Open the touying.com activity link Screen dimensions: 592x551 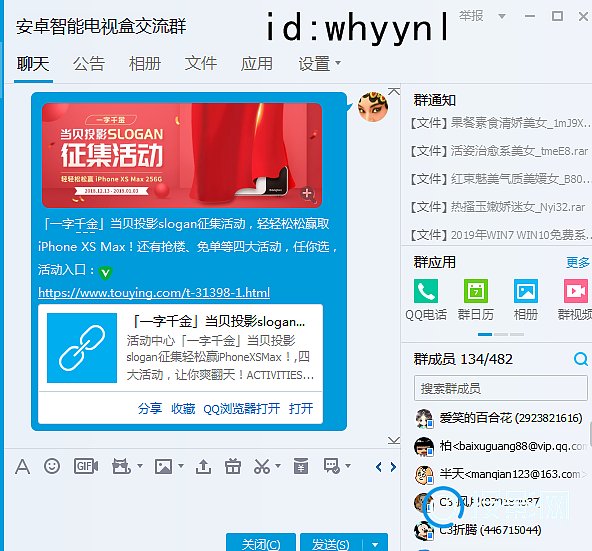154,292
